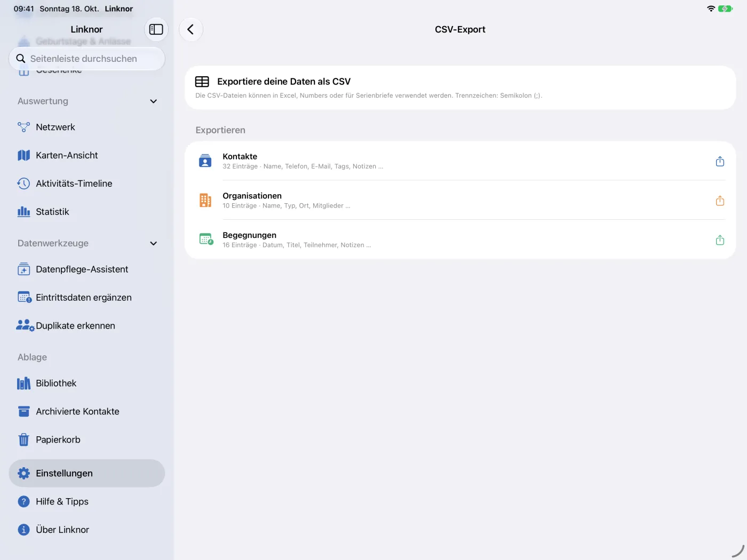Go back with the chevron button
Viewport: 747px width, 560px height.
[x=190, y=29]
